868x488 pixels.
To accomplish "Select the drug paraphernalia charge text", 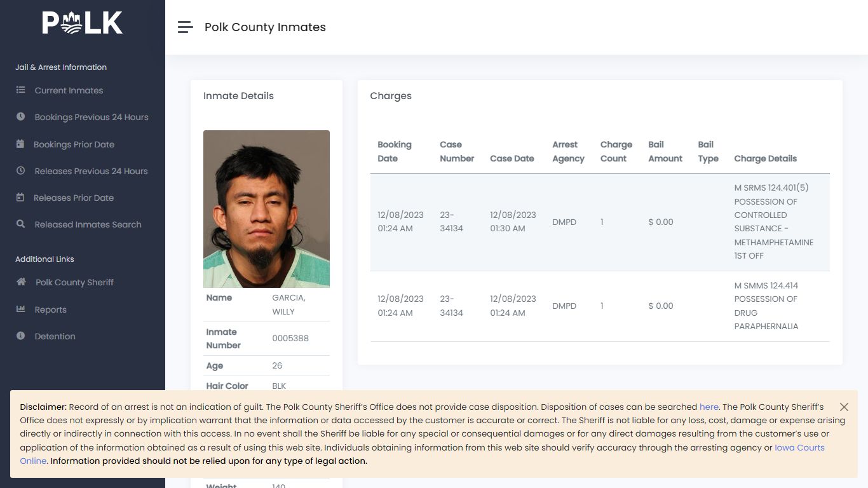I will (x=766, y=306).
